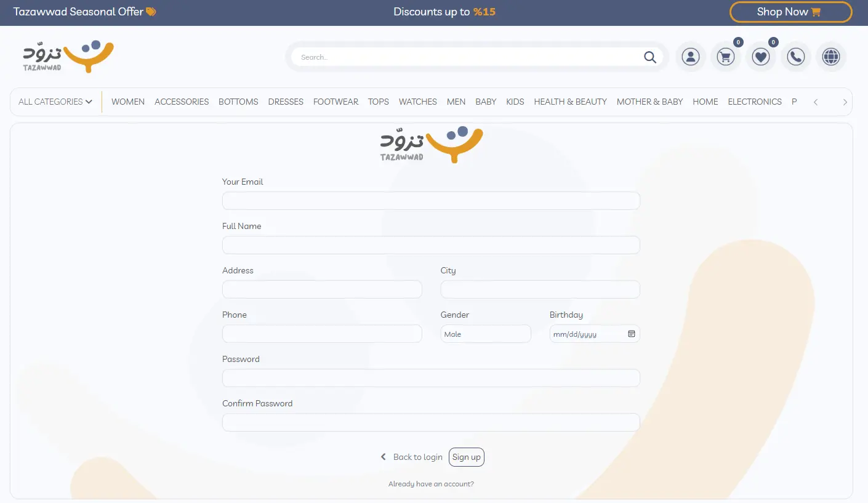
Task: Open the FOOTWEAR category
Action: coord(336,102)
